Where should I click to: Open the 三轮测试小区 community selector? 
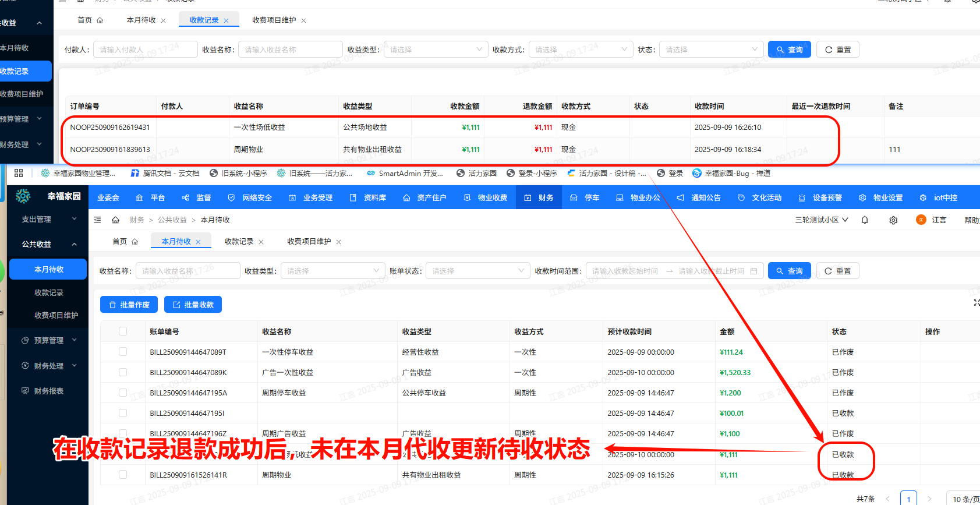[x=821, y=220]
